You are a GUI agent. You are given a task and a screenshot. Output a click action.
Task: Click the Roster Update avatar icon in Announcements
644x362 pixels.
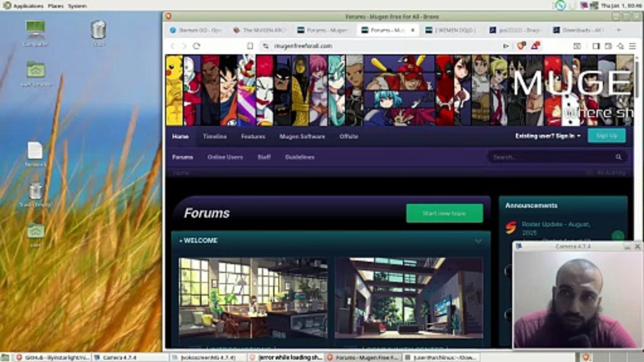(x=511, y=228)
